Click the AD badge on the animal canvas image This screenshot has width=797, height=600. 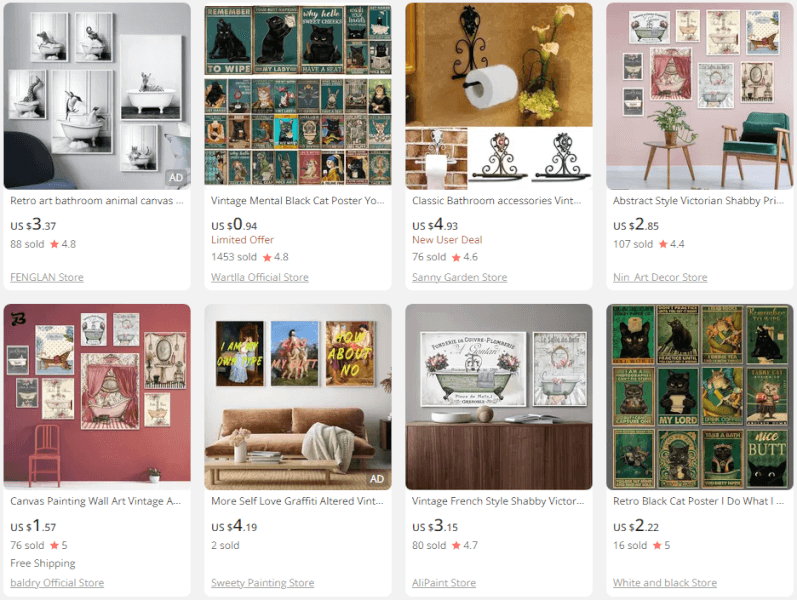pos(176,177)
